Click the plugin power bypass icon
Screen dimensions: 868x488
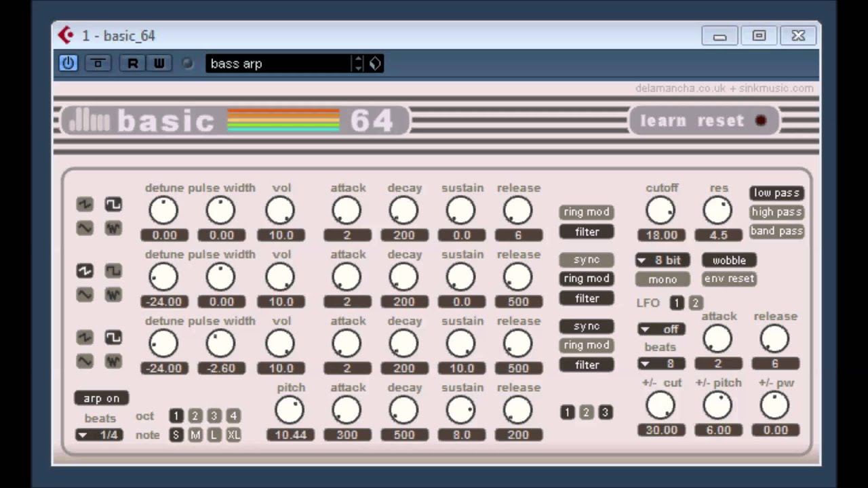coord(68,63)
